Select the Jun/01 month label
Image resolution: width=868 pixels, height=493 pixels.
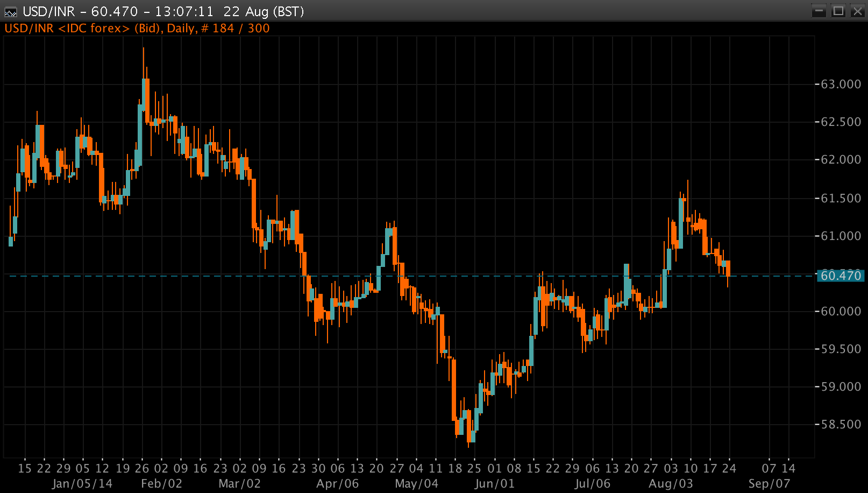point(494,483)
